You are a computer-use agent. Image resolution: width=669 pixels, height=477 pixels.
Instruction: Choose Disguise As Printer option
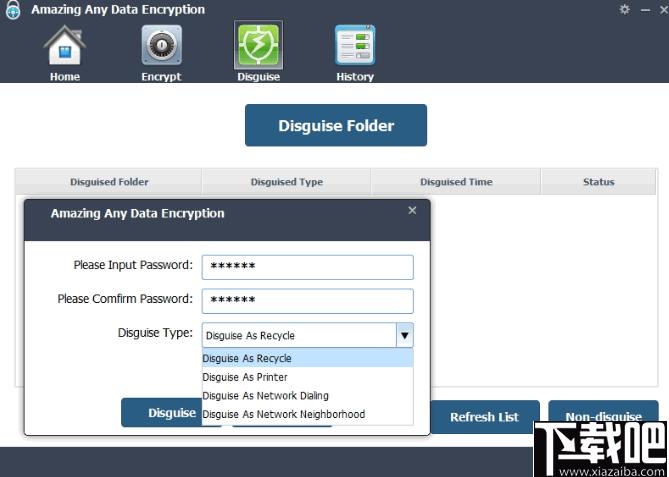(x=308, y=377)
